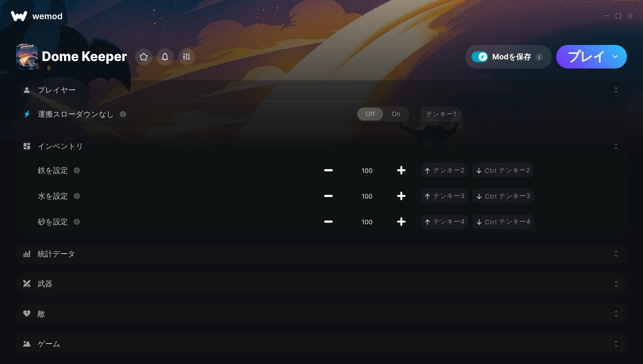Open notifications bell for Dome Keeper
The width and height of the screenshot is (643, 364).
(x=165, y=57)
